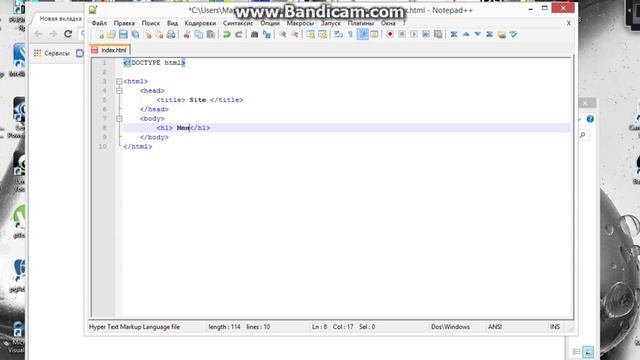This screenshot has width=640, height=360.
Task: Open the Запуск menu
Action: point(331,23)
